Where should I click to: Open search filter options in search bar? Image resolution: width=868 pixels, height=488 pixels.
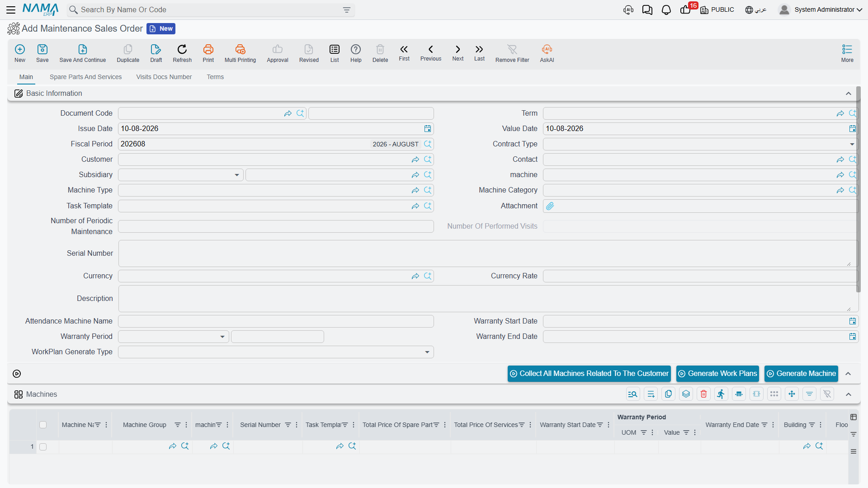(346, 10)
